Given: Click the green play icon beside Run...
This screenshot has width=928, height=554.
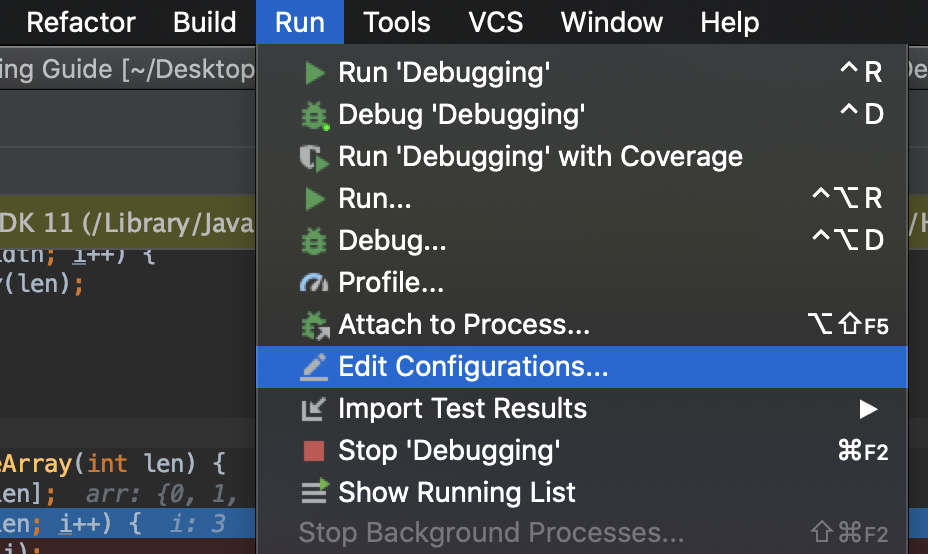Looking at the screenshot, I should pos(314,199).
